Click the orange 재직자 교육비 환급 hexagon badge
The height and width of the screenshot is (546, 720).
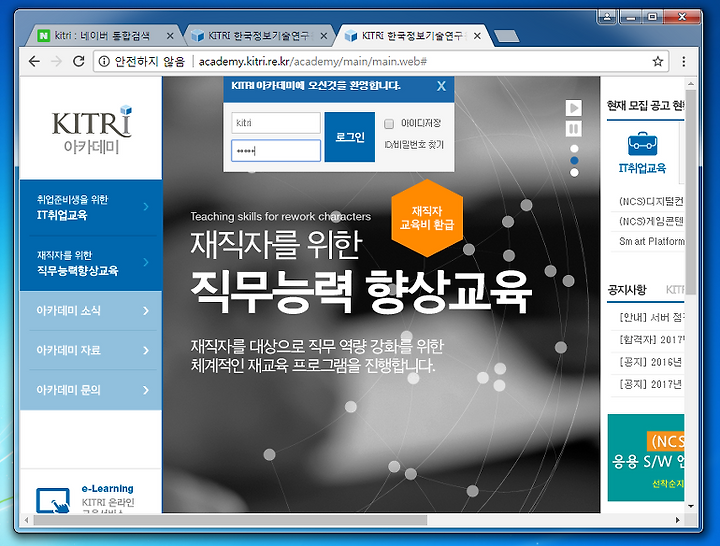[x=427, y=218]
